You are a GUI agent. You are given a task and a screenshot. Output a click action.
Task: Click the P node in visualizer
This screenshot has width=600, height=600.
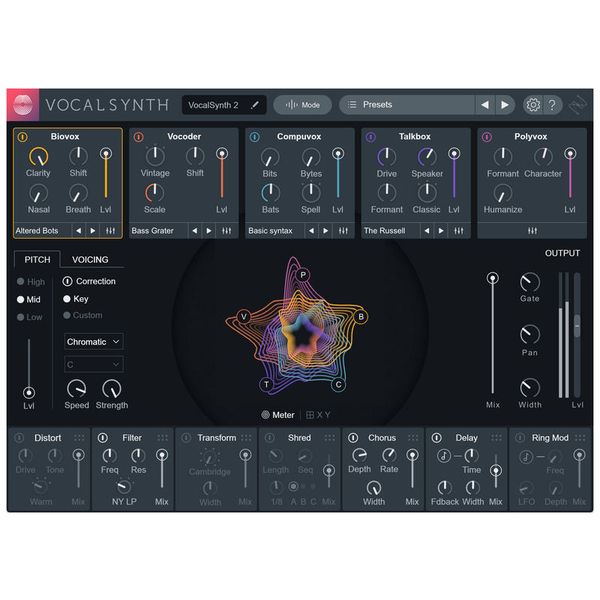(303, 275)
